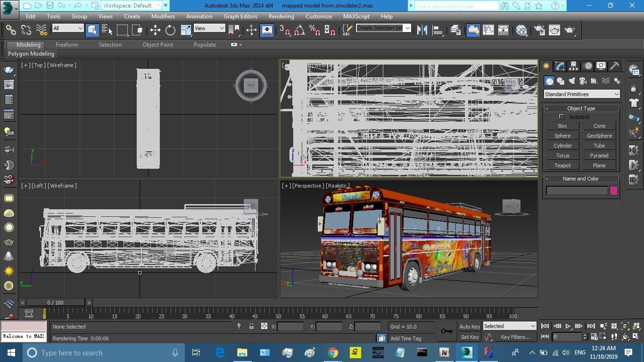The height and width of the screenshot is (362, 644).
Task: Select the Lights category
Action: [572, 81]
